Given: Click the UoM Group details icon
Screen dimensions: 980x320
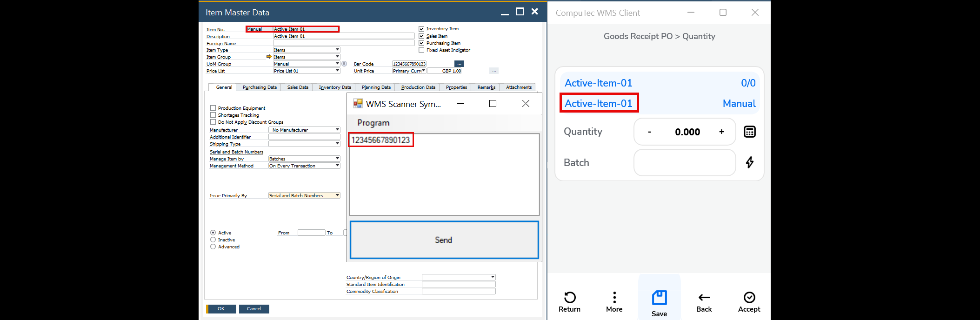Looking at the screenshot, I should tap(344, 64).
